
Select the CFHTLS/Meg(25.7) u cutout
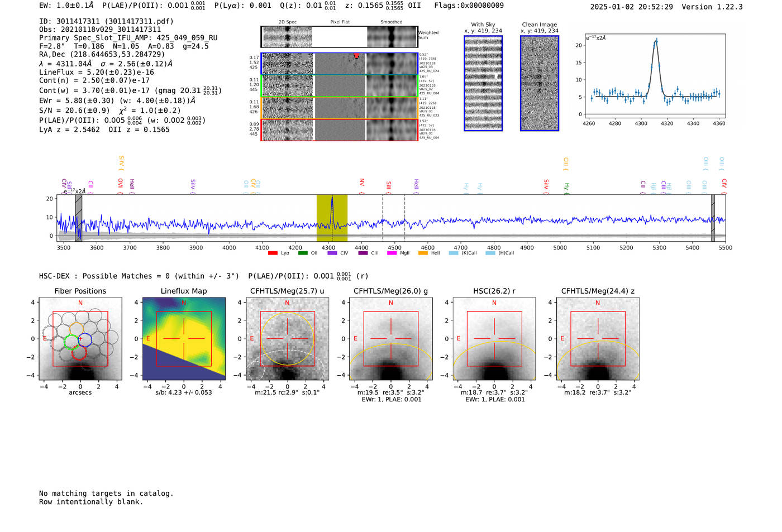click(x=287, y=339)
